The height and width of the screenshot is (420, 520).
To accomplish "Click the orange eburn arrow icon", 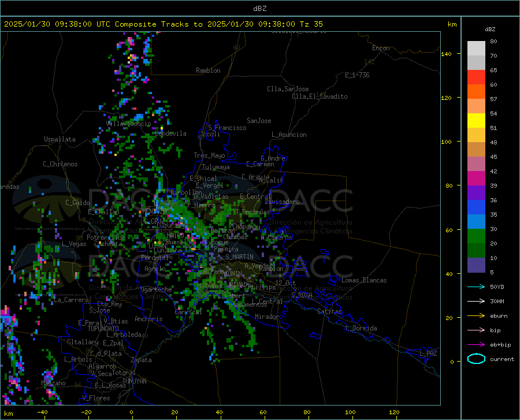I will 476,316.
